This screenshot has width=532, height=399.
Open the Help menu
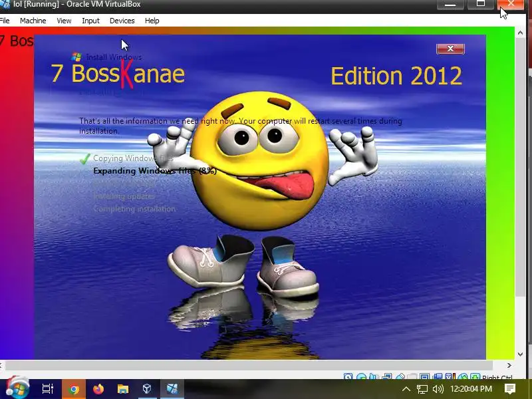[x=152, y=21]
